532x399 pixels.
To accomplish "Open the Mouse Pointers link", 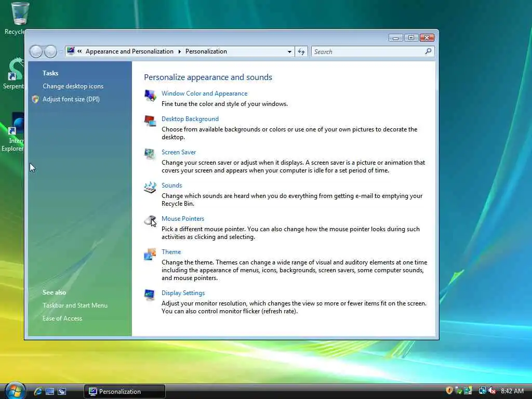I will point(182,219).
